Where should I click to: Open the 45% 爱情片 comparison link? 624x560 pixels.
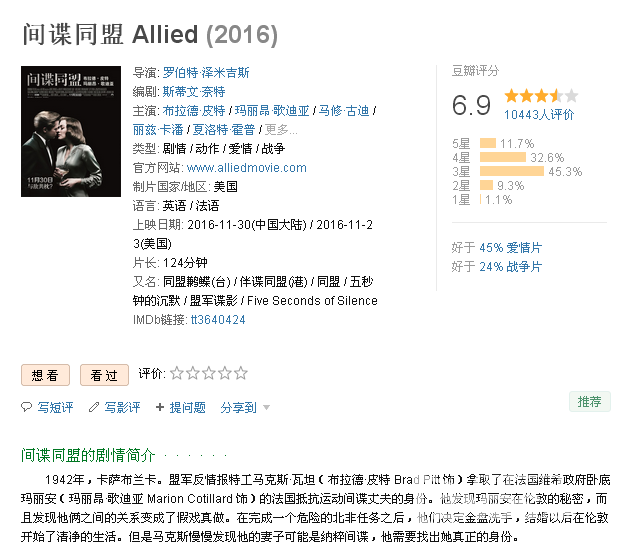511,248
